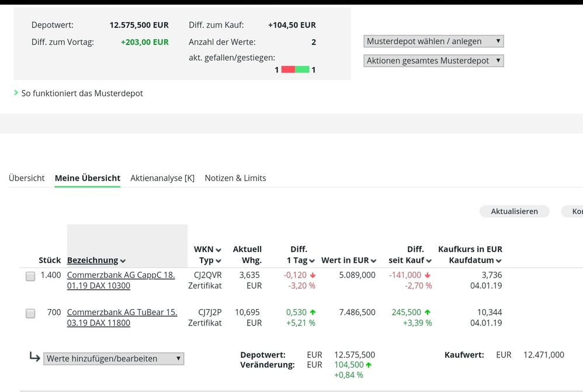The width and height of the screenshot is (583, 392).
Task: Switch to the Übersicht tab
Action: [26, 178]
